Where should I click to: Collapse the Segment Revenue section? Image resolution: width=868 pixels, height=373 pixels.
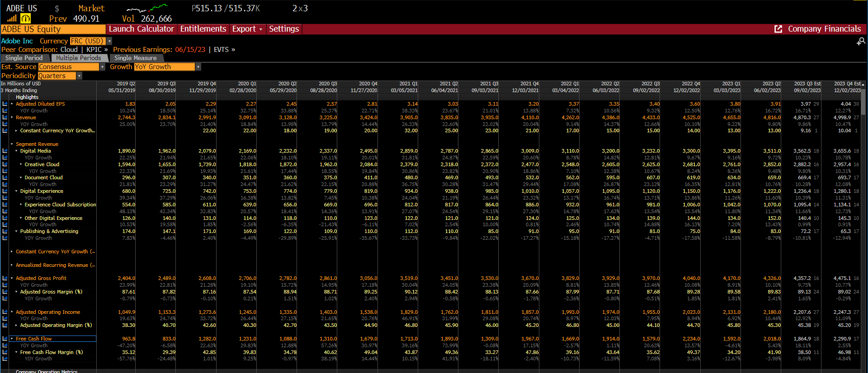[12, 144]
